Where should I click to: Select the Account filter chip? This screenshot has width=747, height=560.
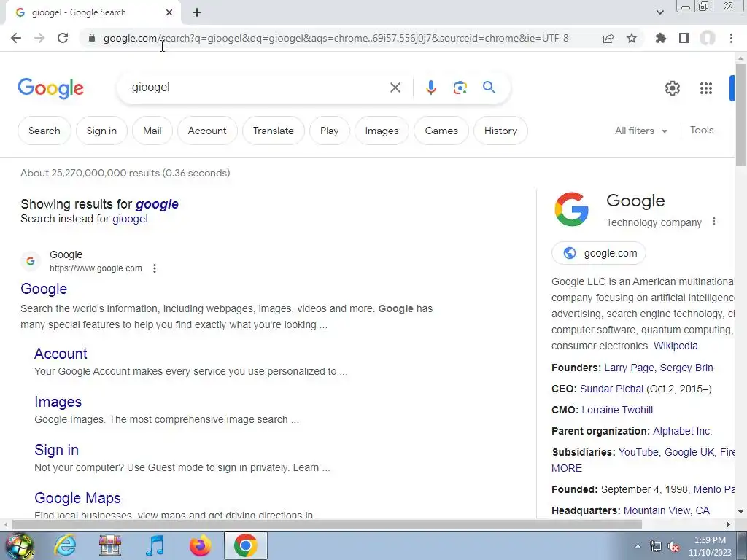coord(207,131)
